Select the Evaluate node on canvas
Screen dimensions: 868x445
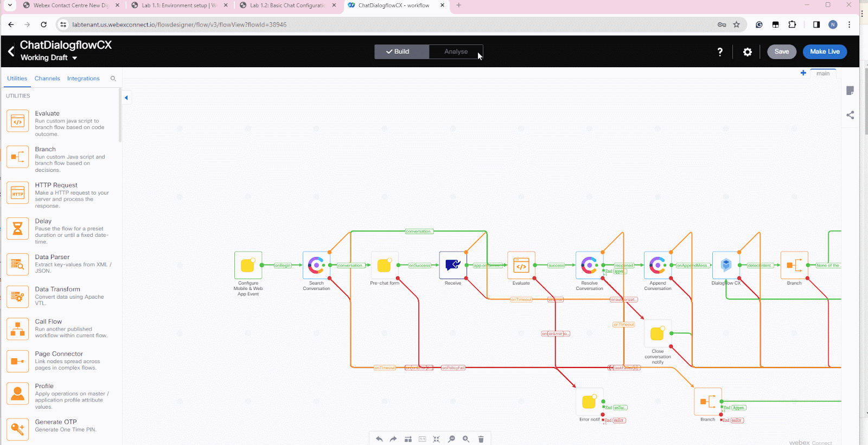[521, 265]
